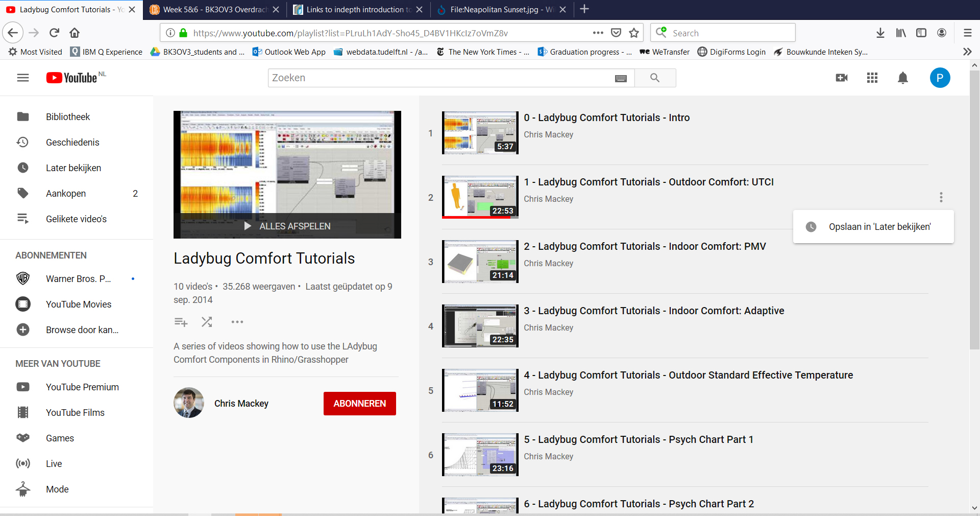
Task: Switch to File:Neapolitan Sunset.jpg tab
Action: pyautogui.click(x=502, y=9)
